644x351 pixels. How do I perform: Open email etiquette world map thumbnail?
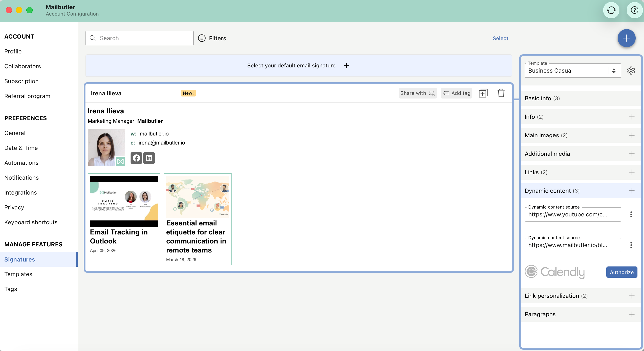click(198, 197)
